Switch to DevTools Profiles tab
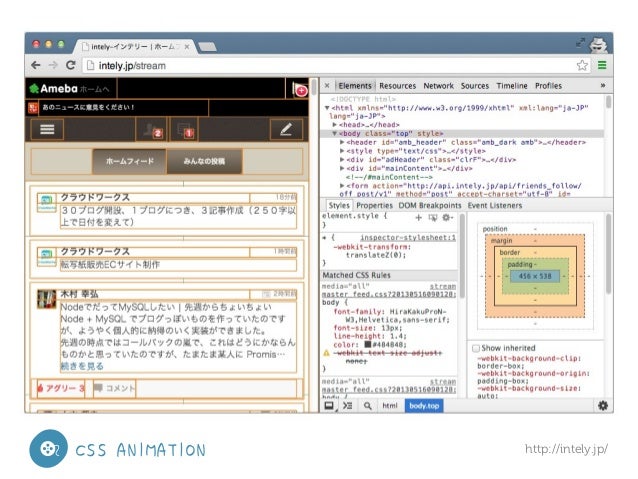The width and height of the screenshot is (638, 479). tap(548, 86)
